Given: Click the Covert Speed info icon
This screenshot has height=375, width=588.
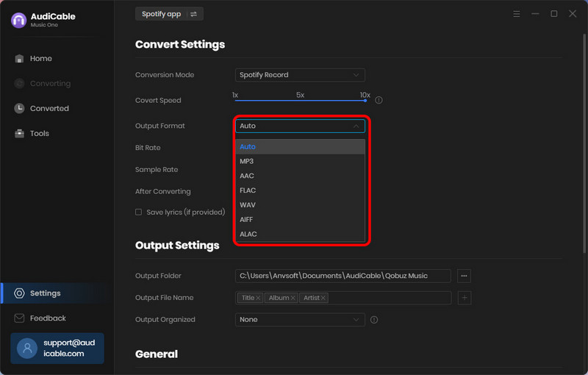Looking at the screenshot, I should pos(379,100).
